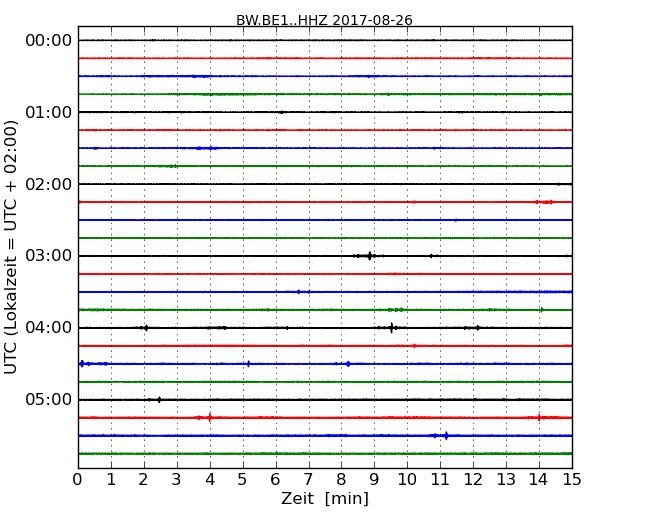Click x-axis tick label 12

[473, 480]
